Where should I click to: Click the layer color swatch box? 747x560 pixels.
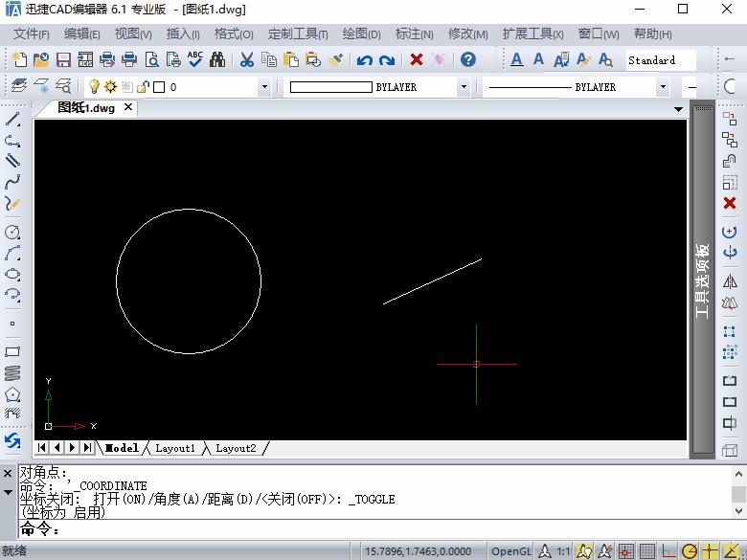pyautogui.click(x=159, y=87)
